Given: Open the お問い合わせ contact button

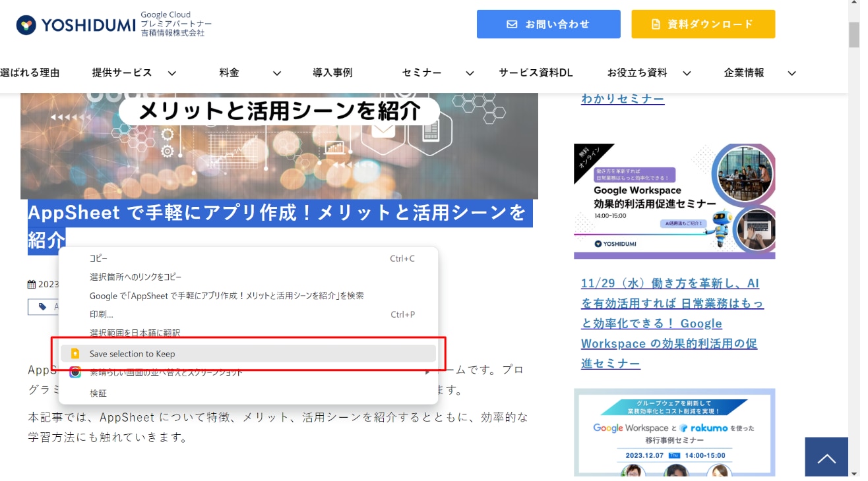Looking at the screenshot, I should click(x=549, y=24).
